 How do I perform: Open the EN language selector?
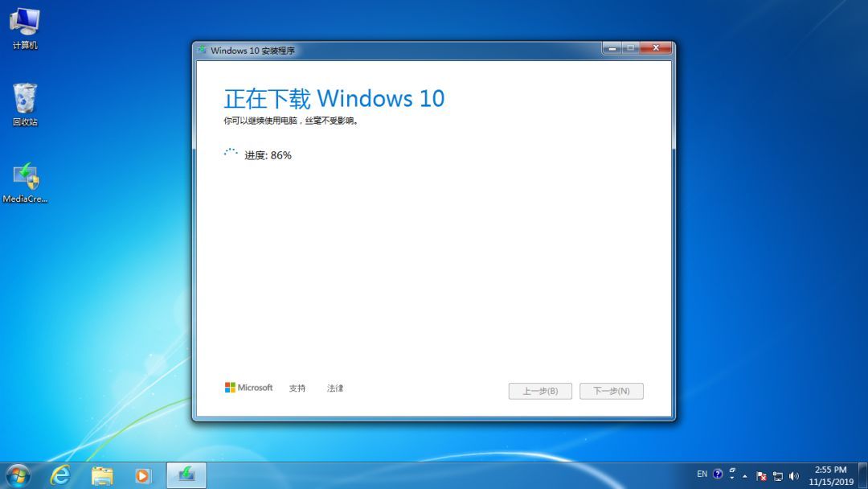(x=702, y=475)
